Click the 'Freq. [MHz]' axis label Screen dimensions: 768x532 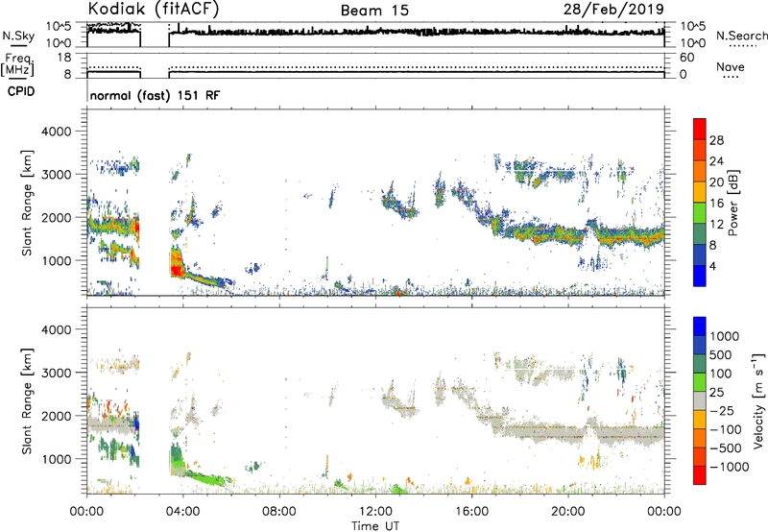17,64
